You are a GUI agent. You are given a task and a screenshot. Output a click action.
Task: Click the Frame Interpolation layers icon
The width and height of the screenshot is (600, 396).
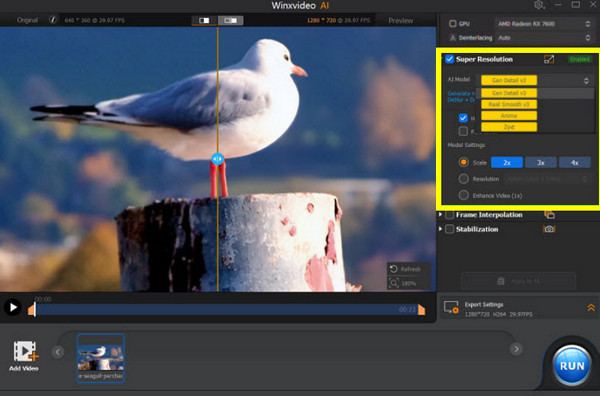[x=549, y=215]
